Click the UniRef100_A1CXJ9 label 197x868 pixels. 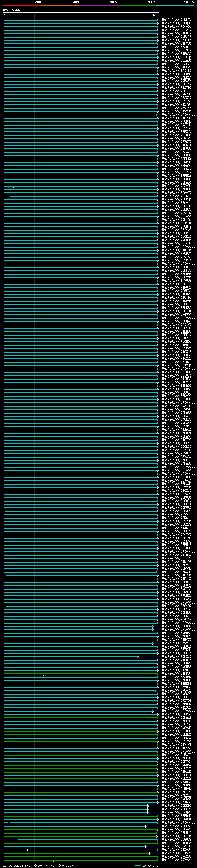point(176,284)
